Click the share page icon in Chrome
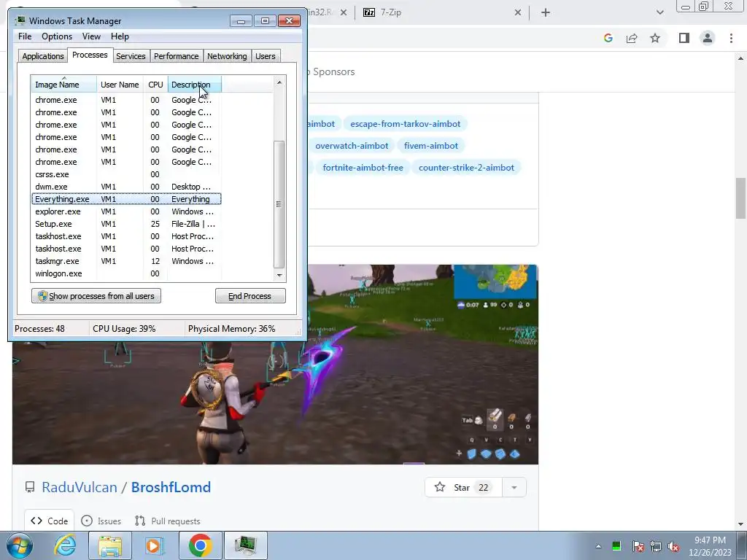The height and width of the screenshot is (560, 747). pos(632,38)
